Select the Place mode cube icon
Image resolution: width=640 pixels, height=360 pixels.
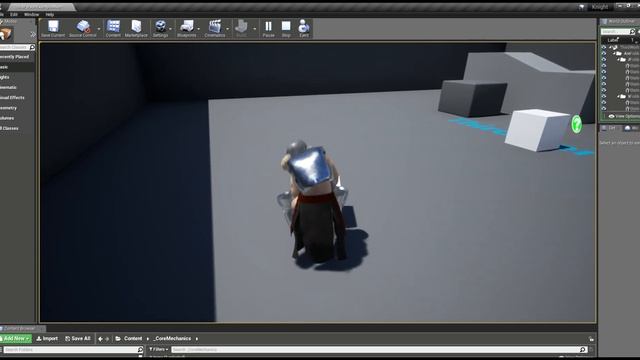(7, 34)
